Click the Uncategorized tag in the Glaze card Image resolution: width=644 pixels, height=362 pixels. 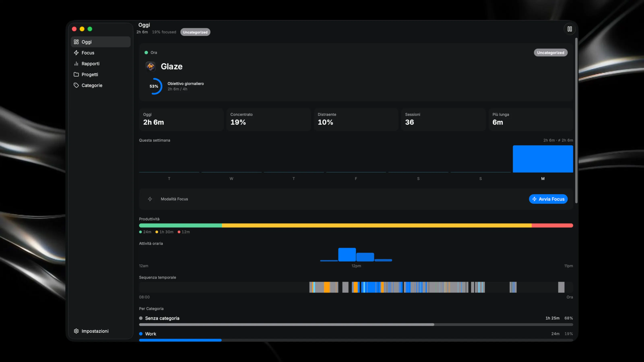551,52
